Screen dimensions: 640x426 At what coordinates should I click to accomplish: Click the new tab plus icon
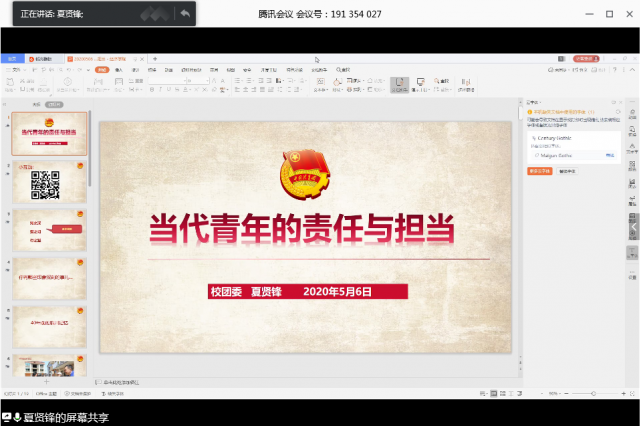coord(155,59)
